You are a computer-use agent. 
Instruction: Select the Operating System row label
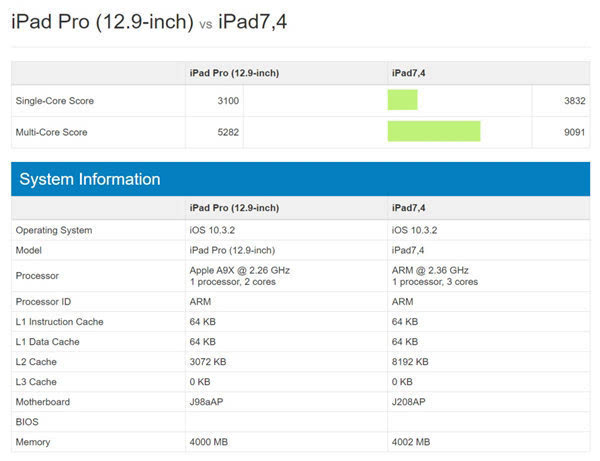[x=54, y=230]
